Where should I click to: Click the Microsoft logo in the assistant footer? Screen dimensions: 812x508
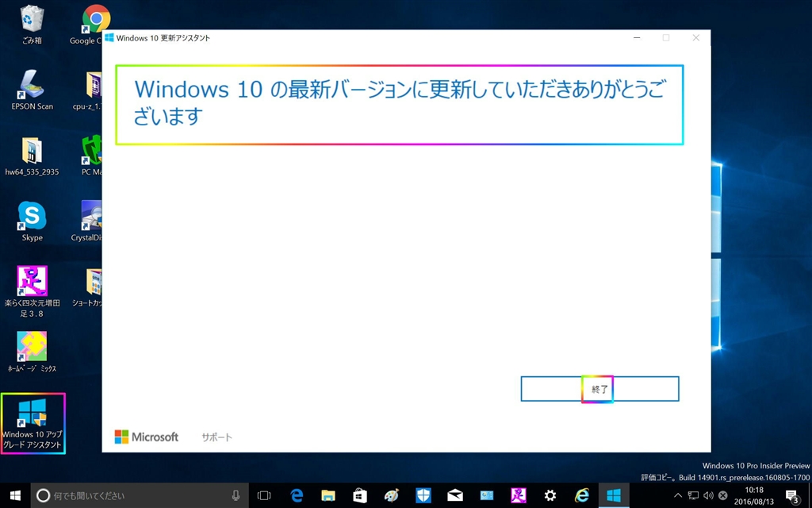coord(147,437)
